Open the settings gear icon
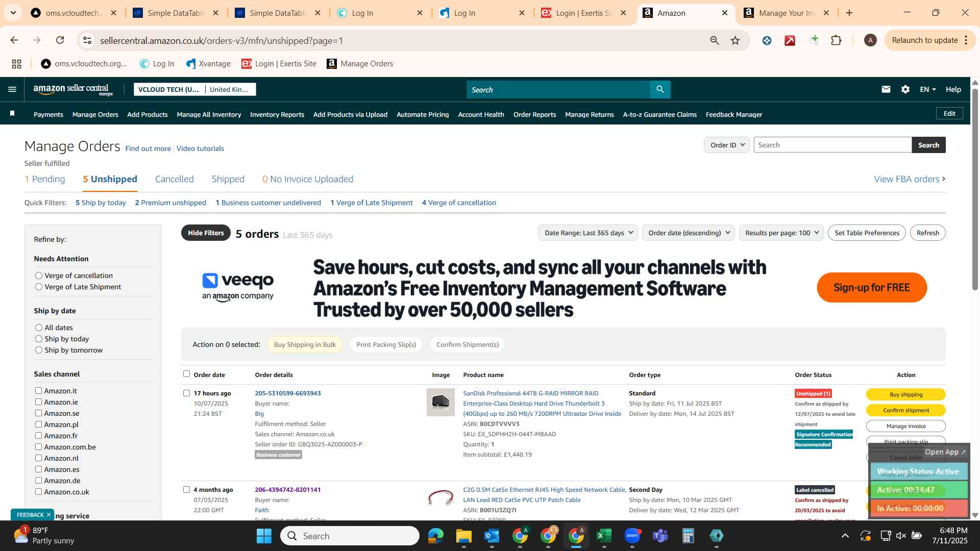 pos(905,89)
